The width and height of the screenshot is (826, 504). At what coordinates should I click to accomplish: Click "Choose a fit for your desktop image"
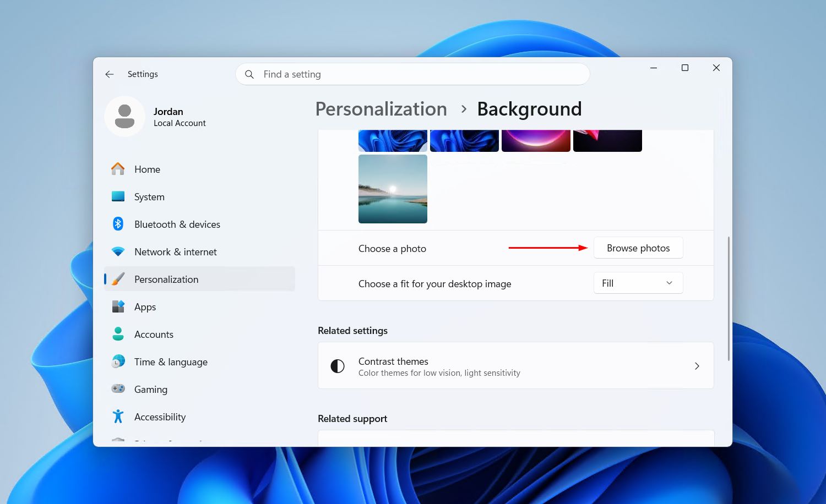coord(434,284)
